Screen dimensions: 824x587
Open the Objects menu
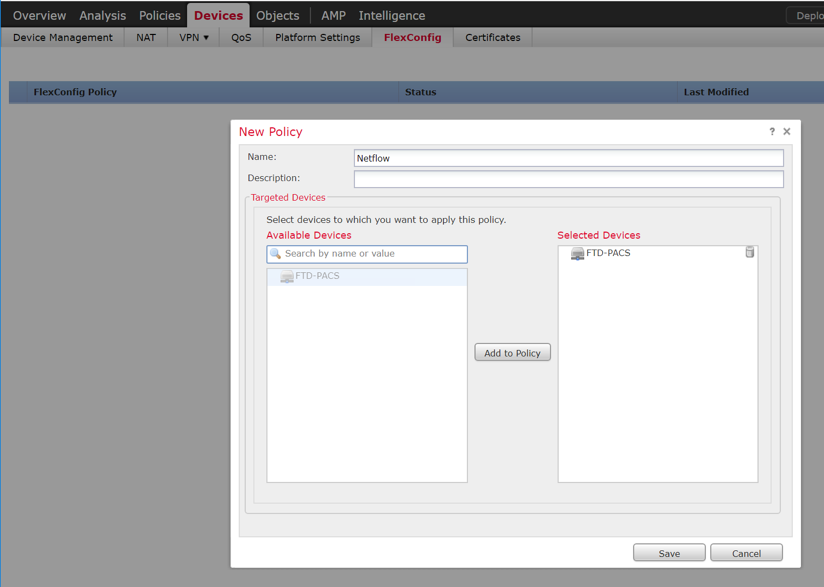tap(277, 15)
